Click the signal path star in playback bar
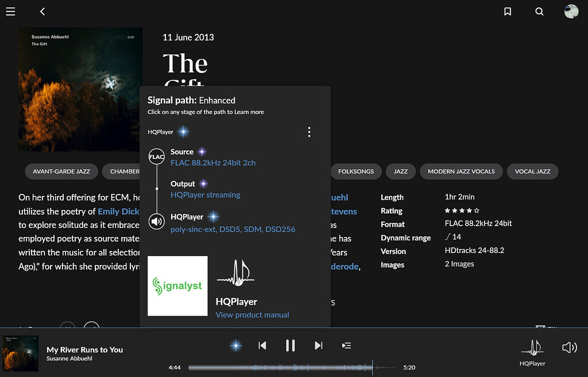The height and width of the screenshot is (377, 588). click(235, 345)
